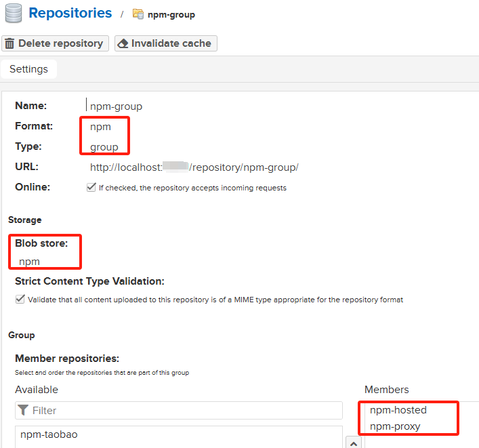Click the npm-group breadcrumb label
The height and width of the screenshot is (448, 479).
171,15
